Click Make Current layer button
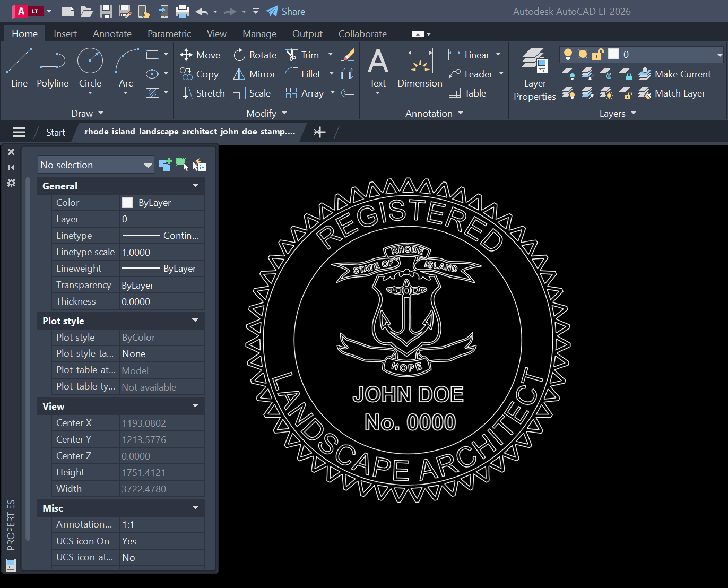 [675, 74]
